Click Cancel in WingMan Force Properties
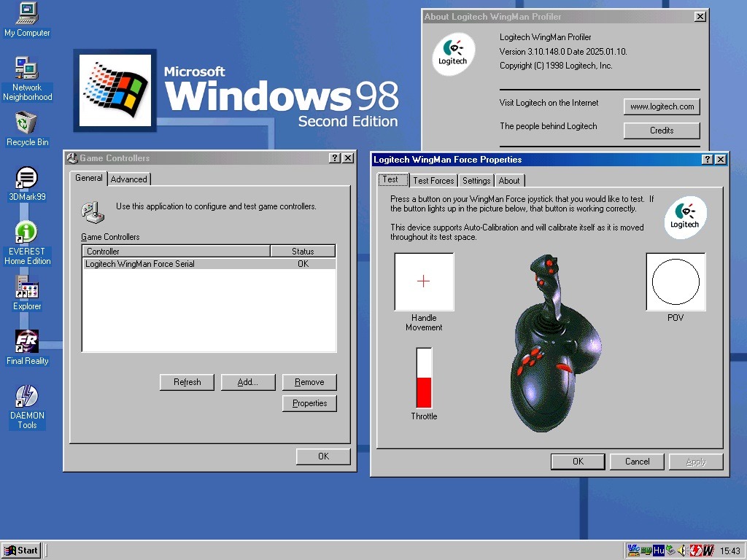747x560 pixels. click(x=637, y=462)
